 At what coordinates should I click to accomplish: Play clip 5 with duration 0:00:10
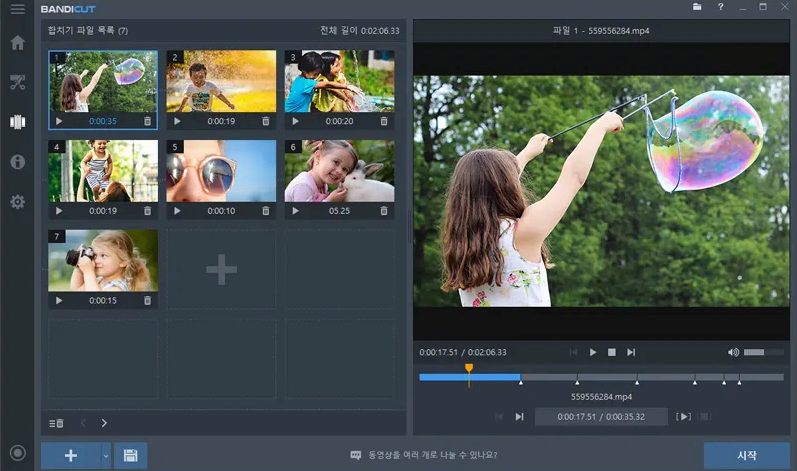(x=177, y=211)
